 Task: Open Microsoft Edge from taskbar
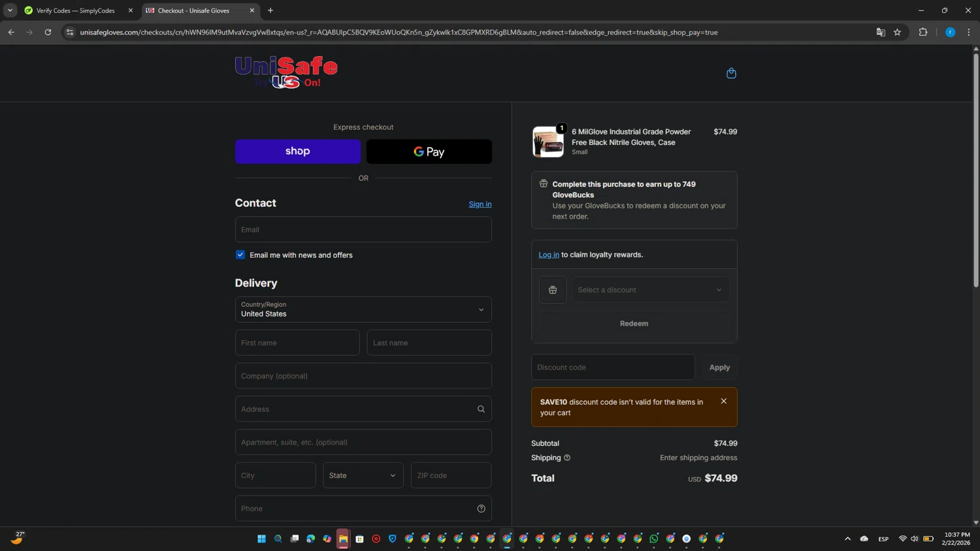[310, 539]
